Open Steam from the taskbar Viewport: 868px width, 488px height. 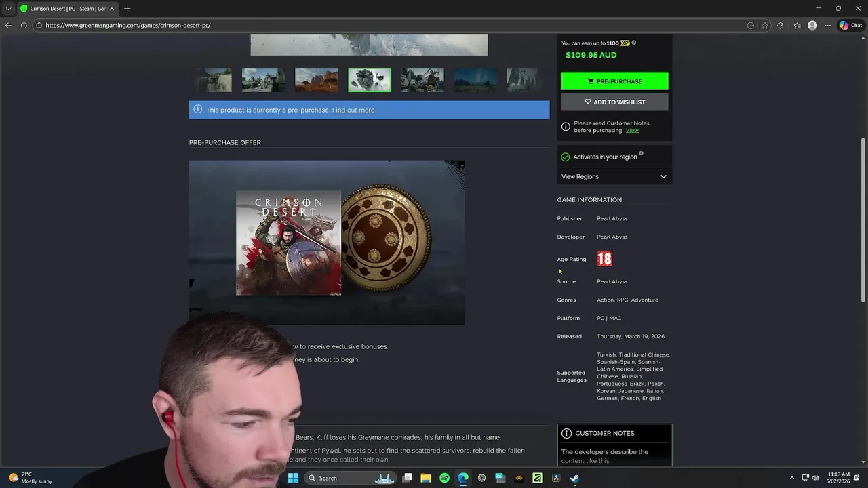click(574, 478)
